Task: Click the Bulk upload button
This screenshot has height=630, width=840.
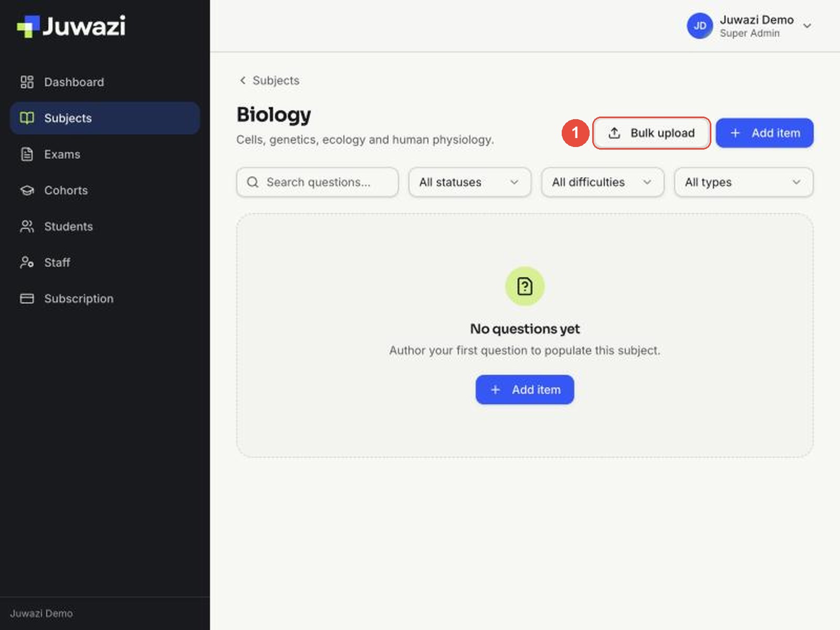Action: [652, 133]
